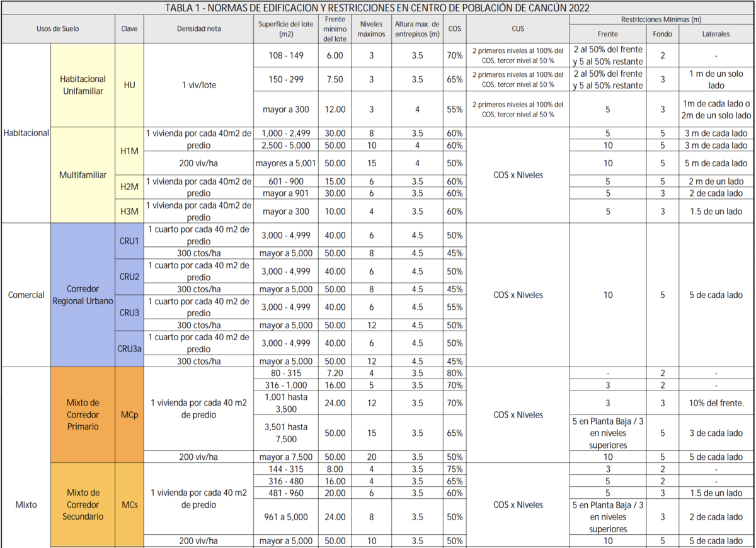The height and width of the screenshot is (548, 756).
Task: Click the '1 m de un solo lado' cell
Action: [x=716, y=79]
